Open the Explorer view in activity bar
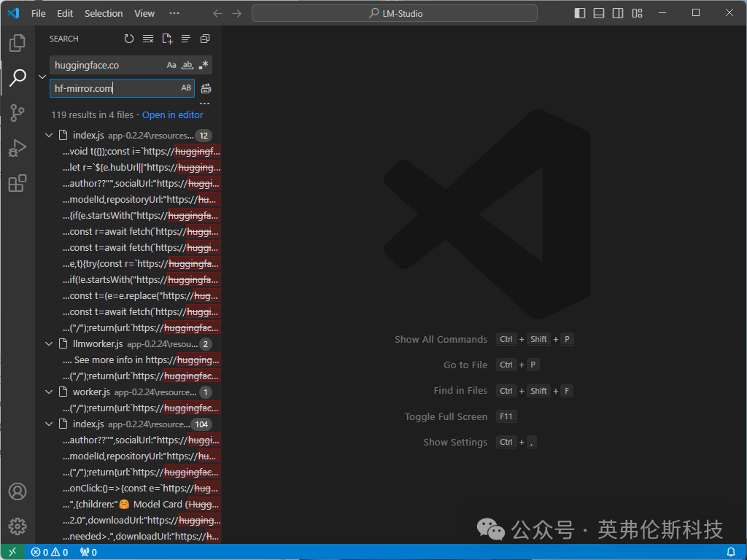This screenshot has width=747, height=560. (18, 43)
